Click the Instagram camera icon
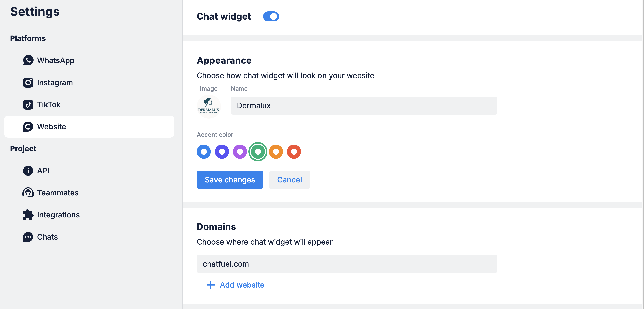Screen dimensions: 644x309 coord(28,82)
